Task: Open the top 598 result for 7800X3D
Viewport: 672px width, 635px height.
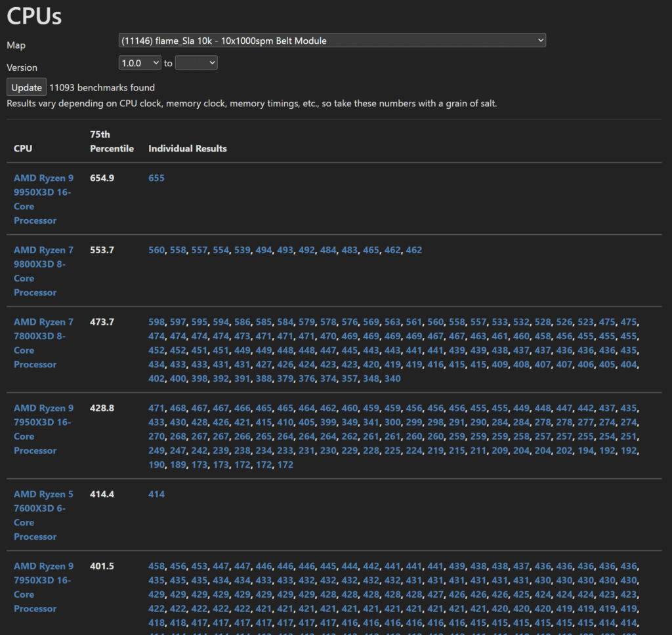Action: click(x=156, y=322)
